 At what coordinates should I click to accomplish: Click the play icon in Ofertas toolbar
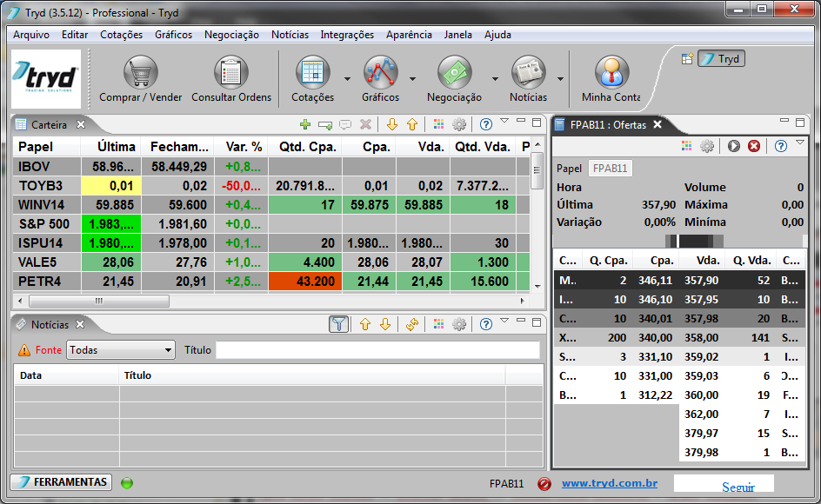(x=733, y=146)
